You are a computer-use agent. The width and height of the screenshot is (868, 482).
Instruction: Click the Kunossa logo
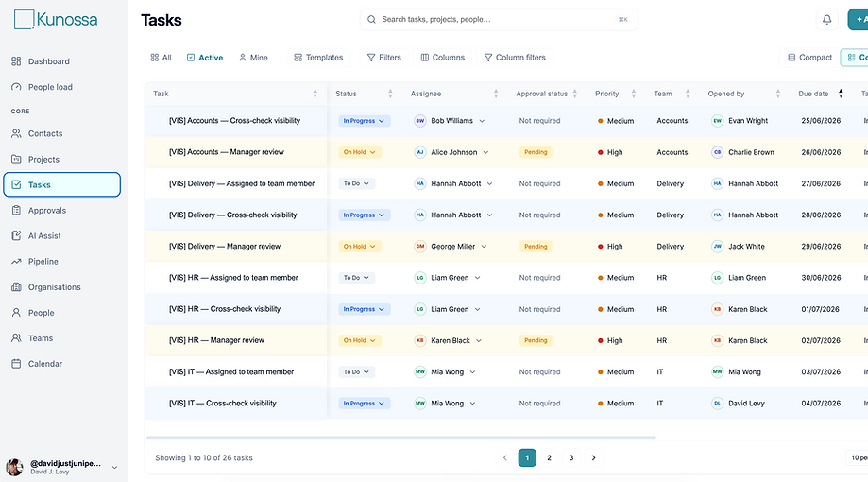tap(56, 20)
